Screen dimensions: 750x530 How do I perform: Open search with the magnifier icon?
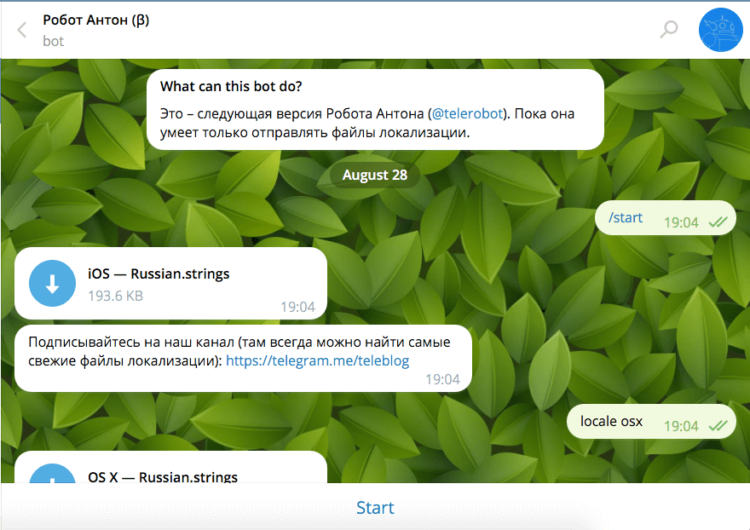point(669,29)
